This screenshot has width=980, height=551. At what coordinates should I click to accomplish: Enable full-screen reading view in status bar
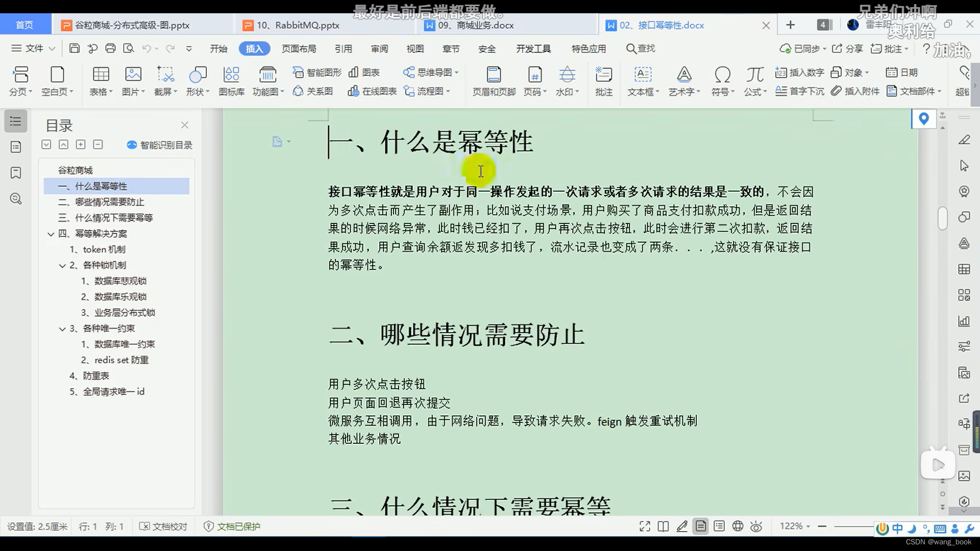click(645, 526)
